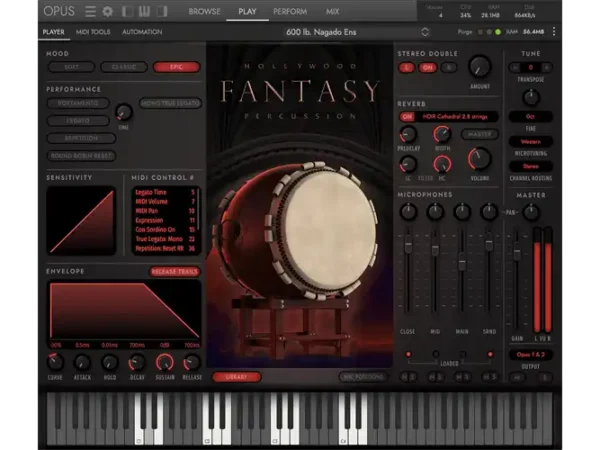Select Legato Time MIDI control row
Image resolution: width=600 pixels, height=450 pixels.
coord(165,192)
